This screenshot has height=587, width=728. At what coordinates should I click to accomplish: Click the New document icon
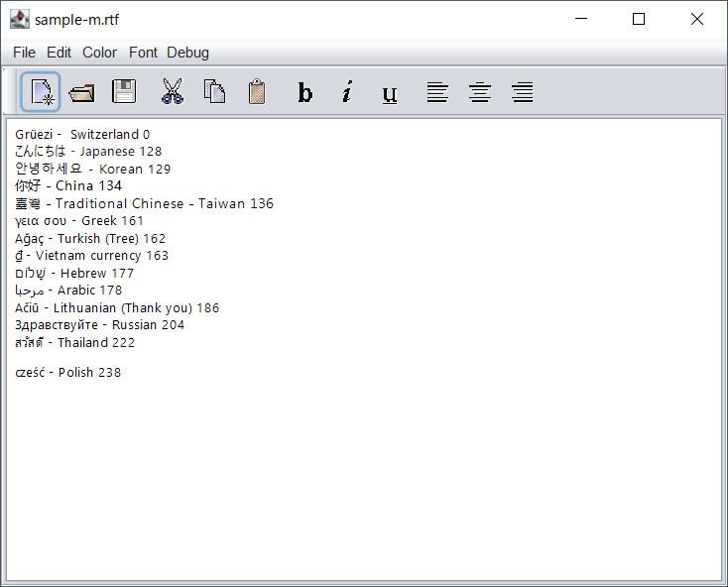(x=41, y=92)
